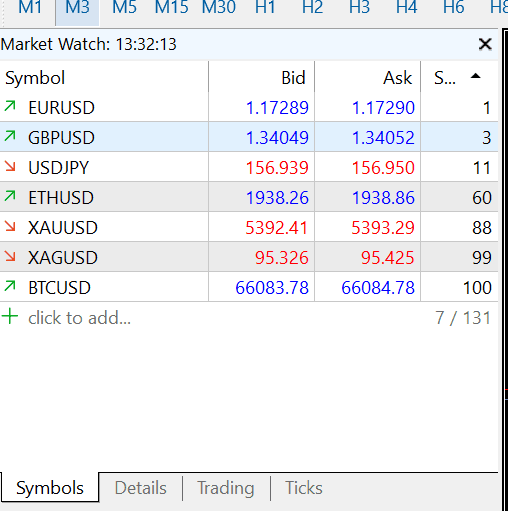
Task: Select the H1 timeframe button
Action: point(265,7)
